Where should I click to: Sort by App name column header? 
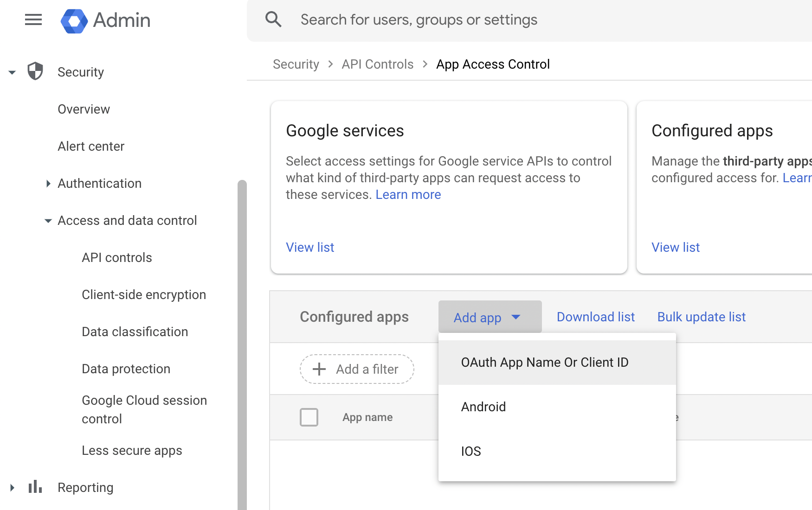[367, 417]
